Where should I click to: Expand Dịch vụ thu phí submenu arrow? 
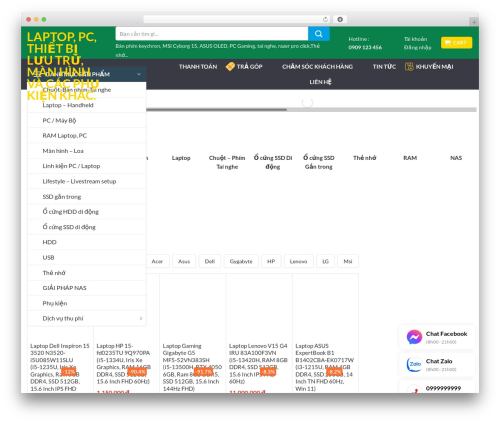click(x=141, y=318)
